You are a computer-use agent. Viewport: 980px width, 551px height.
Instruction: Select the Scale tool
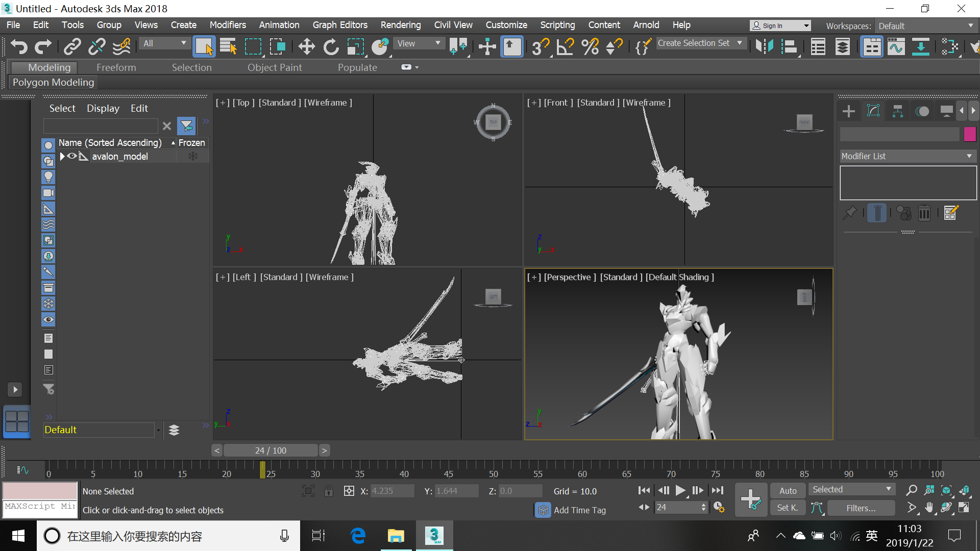[356, 46]
